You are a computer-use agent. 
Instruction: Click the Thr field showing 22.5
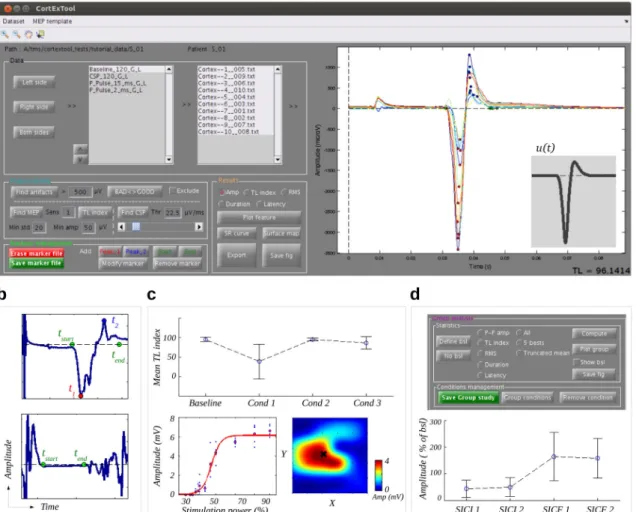tap(172, 213)
